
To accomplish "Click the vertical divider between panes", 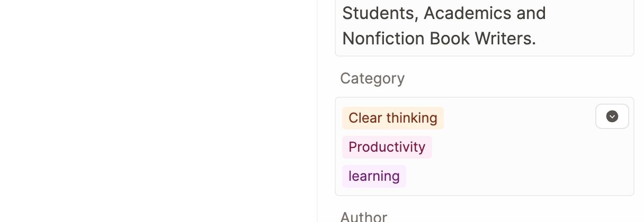I will [317, 111].
